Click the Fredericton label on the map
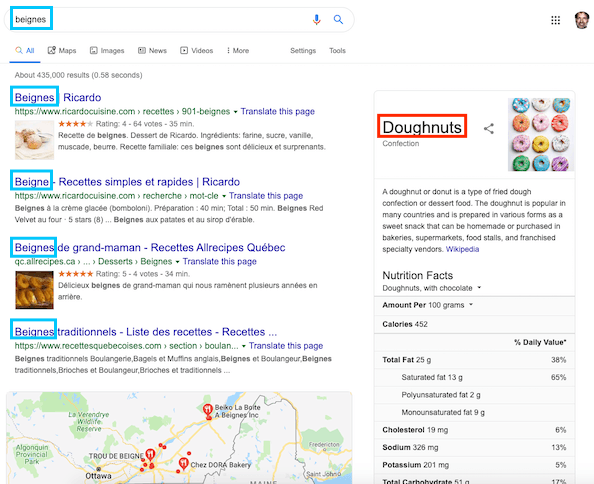Viewport: 594px width, 484px height. tap(324, 444)
